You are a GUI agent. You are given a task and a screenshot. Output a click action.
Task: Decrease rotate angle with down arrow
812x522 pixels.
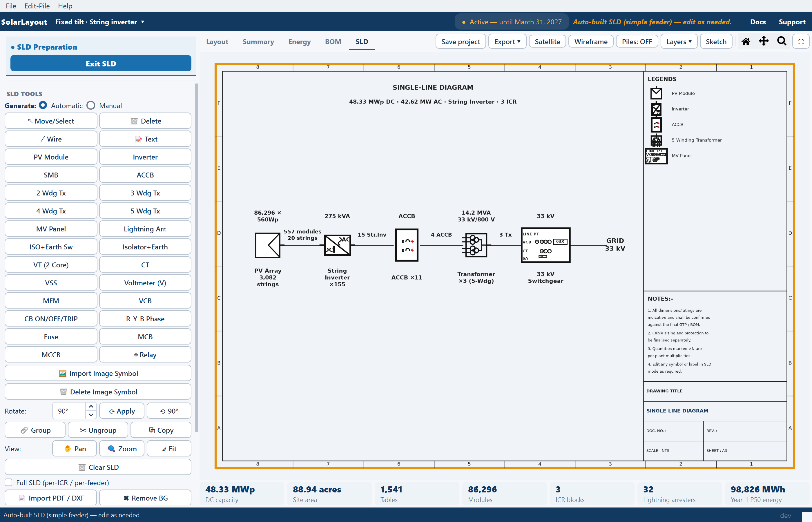(x=91, y=415)
